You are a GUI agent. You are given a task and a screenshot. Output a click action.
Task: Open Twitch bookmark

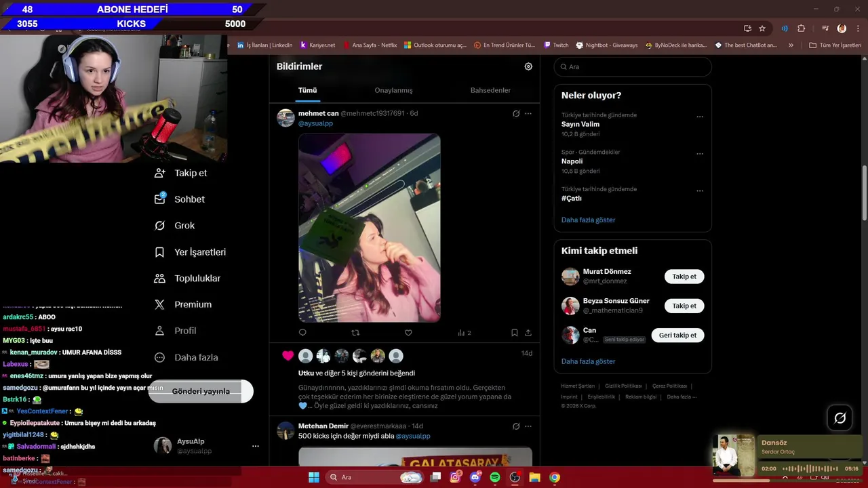click(556, 45)
